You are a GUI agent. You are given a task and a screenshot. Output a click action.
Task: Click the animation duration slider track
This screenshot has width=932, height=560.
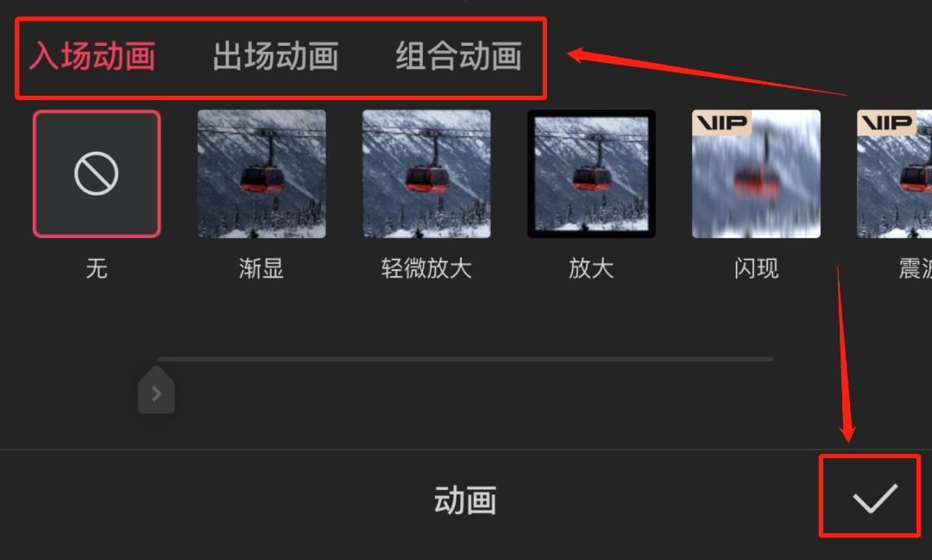[465, 359]
